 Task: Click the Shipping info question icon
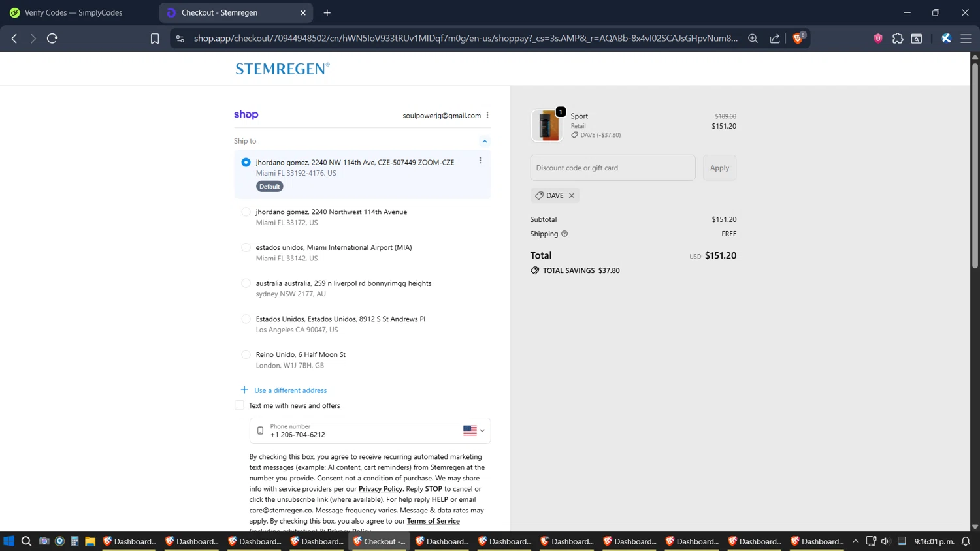pos(564,234)
